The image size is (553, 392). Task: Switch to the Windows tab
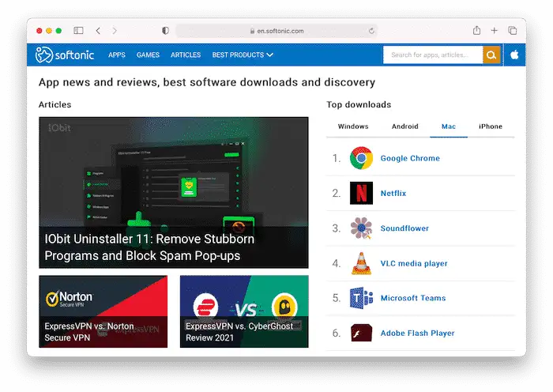tap(353, 126)
